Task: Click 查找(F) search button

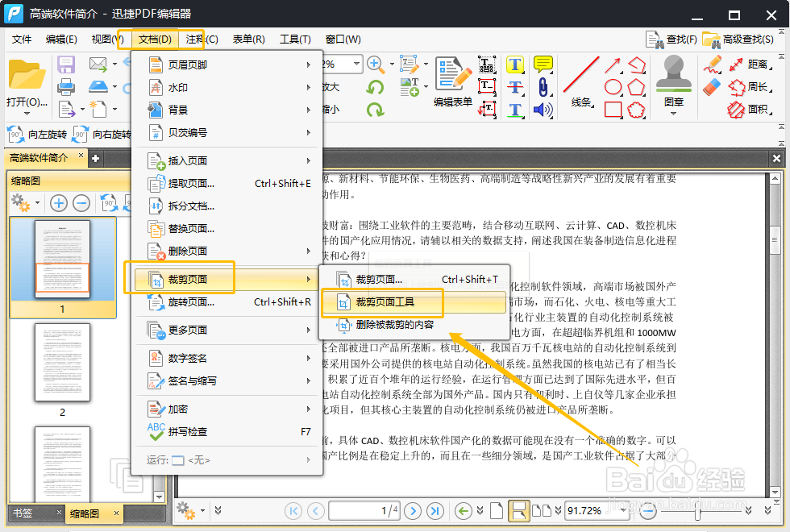Action: tap(671, 39)
